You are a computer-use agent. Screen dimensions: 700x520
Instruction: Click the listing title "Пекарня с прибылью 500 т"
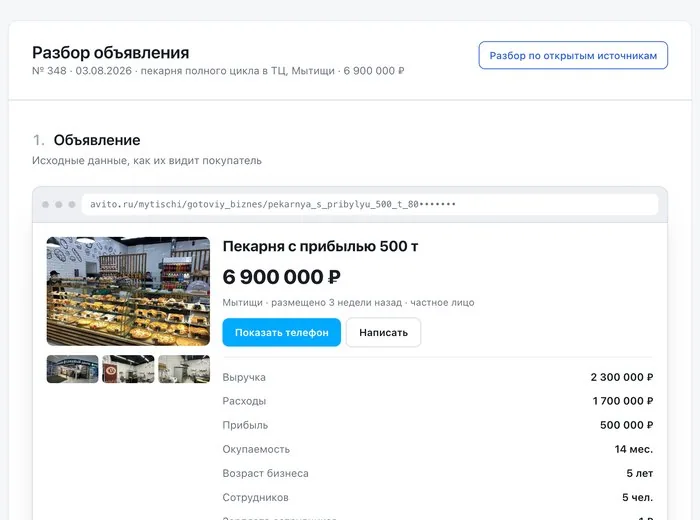(321, 246)
